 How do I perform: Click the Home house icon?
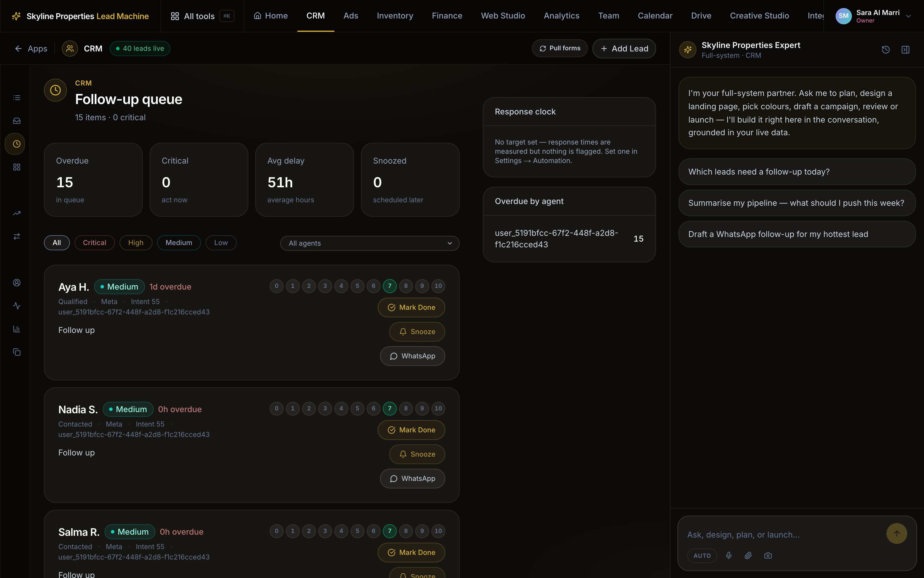pos(258,16)
